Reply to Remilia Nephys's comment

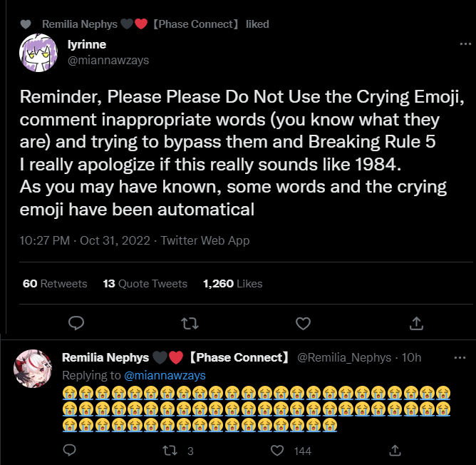coord(70,450)
